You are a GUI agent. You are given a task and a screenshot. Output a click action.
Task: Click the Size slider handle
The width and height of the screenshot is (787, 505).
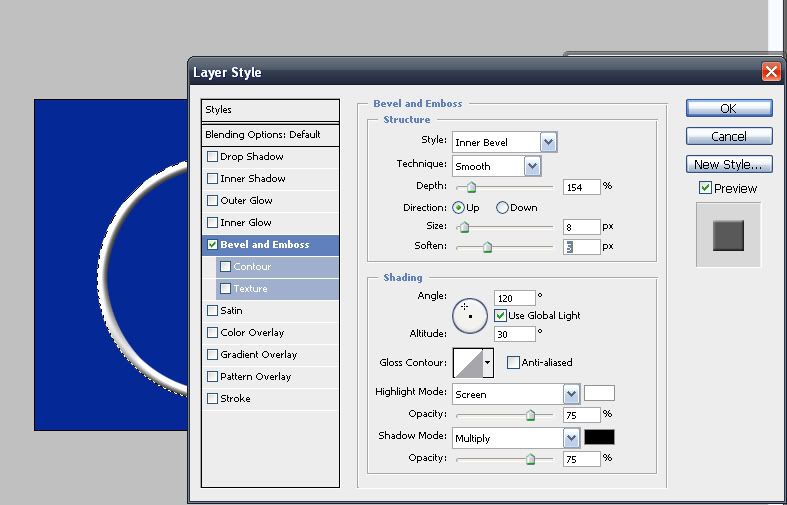(x=464, y=227)
